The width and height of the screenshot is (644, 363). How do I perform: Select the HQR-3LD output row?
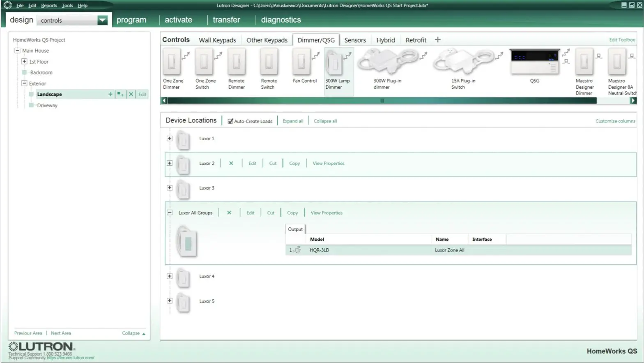(458, 250)
